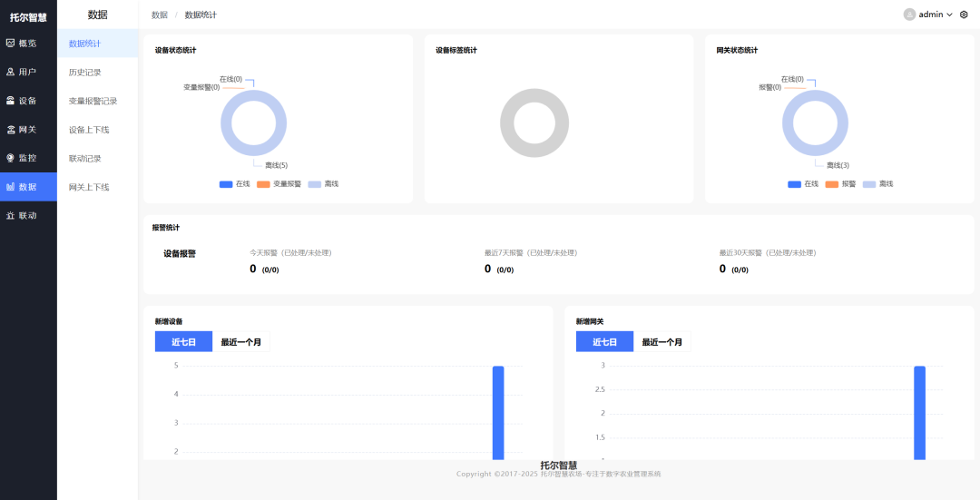Open 网关上下线 submenu item
This screenshot has width=980, height=500.
pyautogui.click(x=97, y=188)
